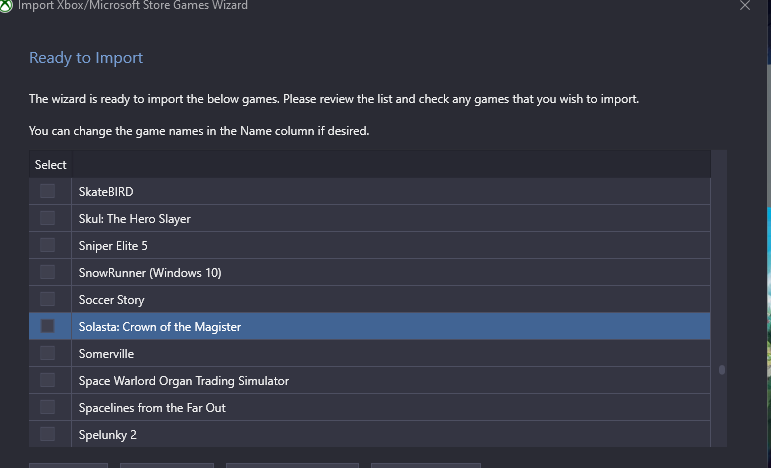The width and height of the screenshot is (771, 468).
Task: Click the Sniper Elite 5 name cell
Action: click(391, 245)
